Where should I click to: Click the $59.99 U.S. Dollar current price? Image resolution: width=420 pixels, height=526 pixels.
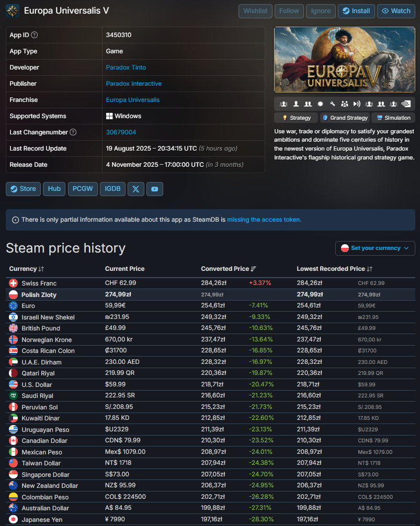tap(115, 384)
